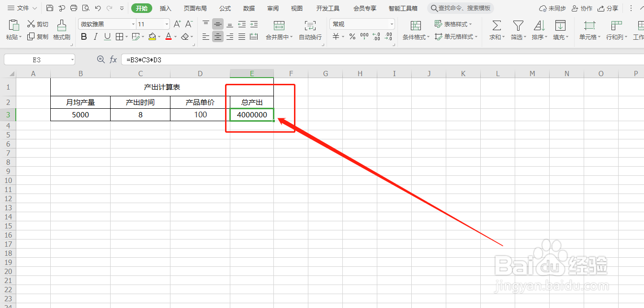
Task: Open the font name dropdown (微软雅黑)
Action: coord(133,24)
